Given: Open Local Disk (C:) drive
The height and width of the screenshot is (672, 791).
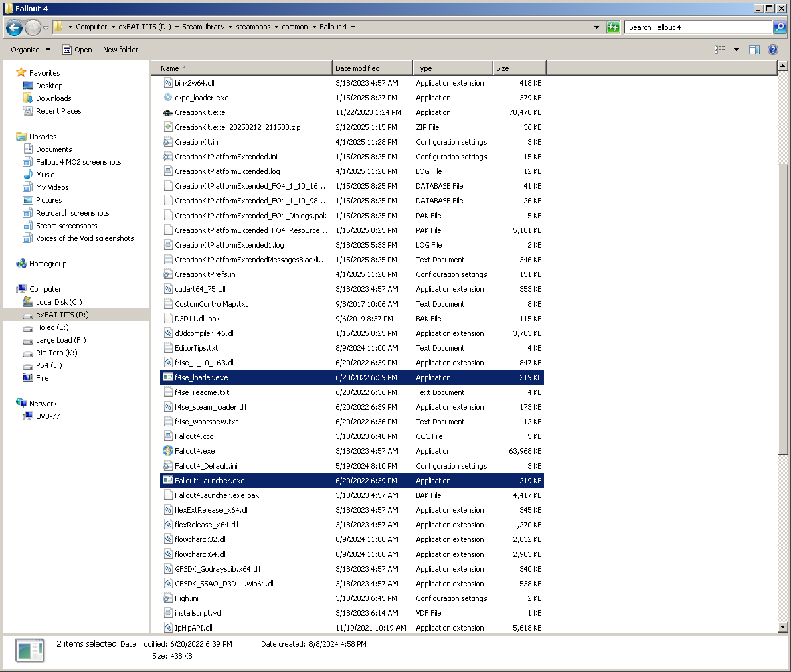Looking at the screenshot, I should pyautogui.click(x=58, y=302).
